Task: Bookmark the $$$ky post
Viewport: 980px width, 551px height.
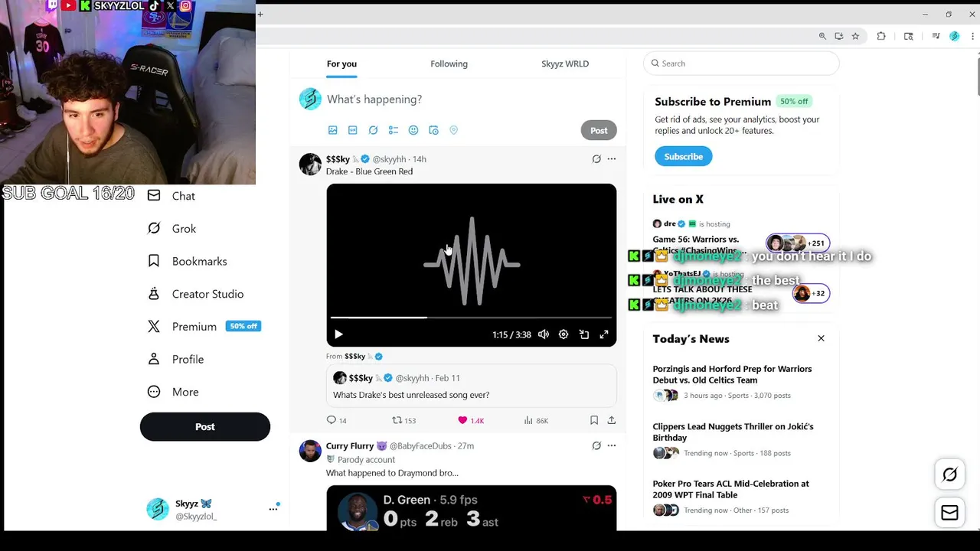Action: coord(594,420)
